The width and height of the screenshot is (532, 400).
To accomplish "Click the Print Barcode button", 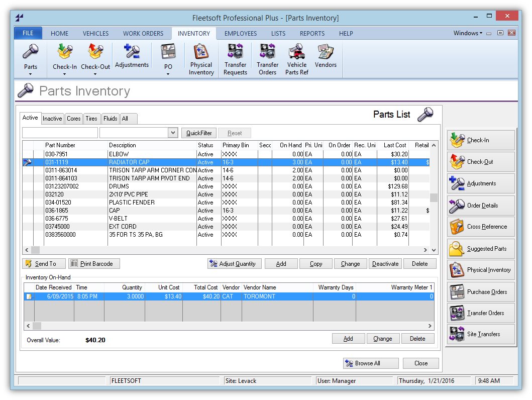I will tap(94, 264).
